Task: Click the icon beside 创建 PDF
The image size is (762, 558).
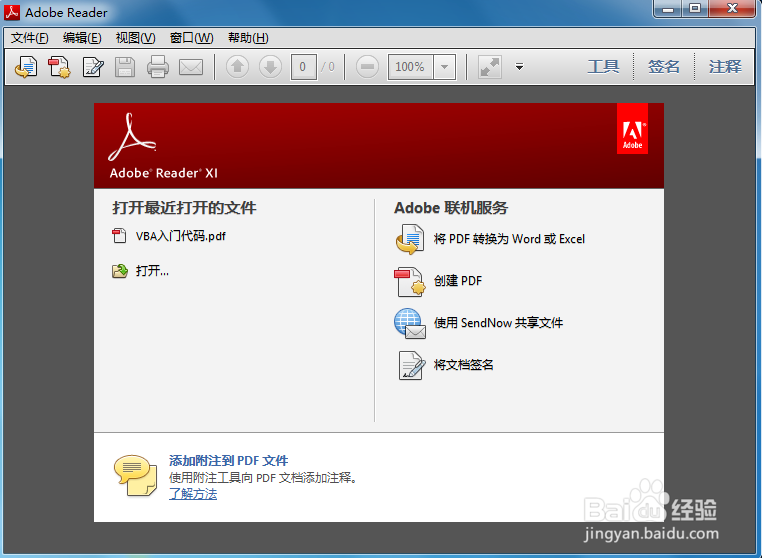Action: coord(410,281)
